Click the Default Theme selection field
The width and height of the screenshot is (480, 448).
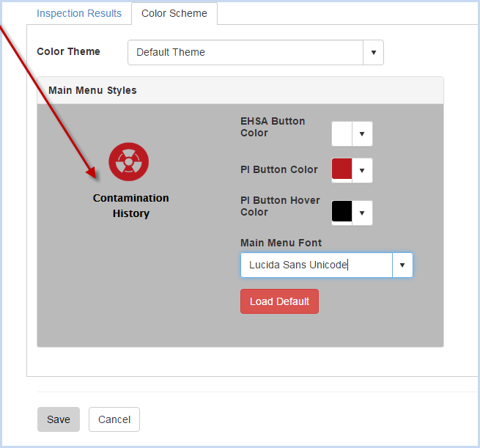(245, 52)
